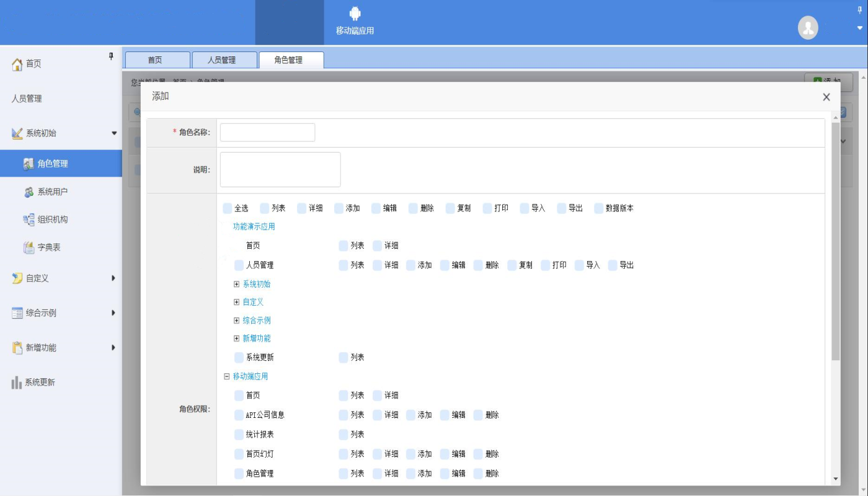Tick the 导入 checkbox in the top permission row
This screenshot has height=496, width=868.
click(x=525, y=208)
